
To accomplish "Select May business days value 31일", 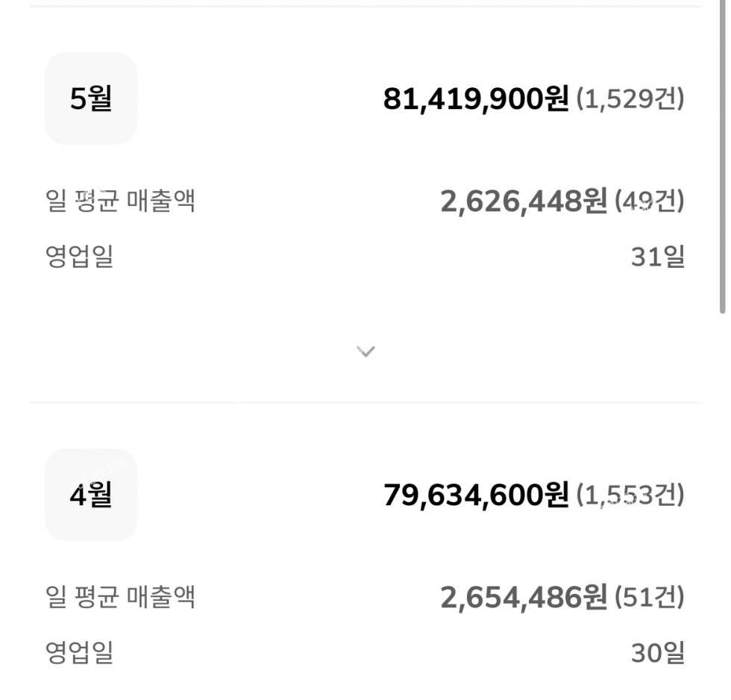I will click(x=658, y=257).
